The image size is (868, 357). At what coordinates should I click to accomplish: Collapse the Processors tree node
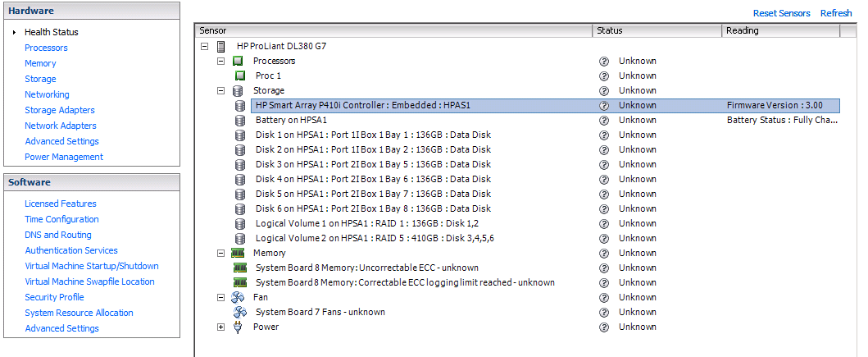(x=220, y=61)
